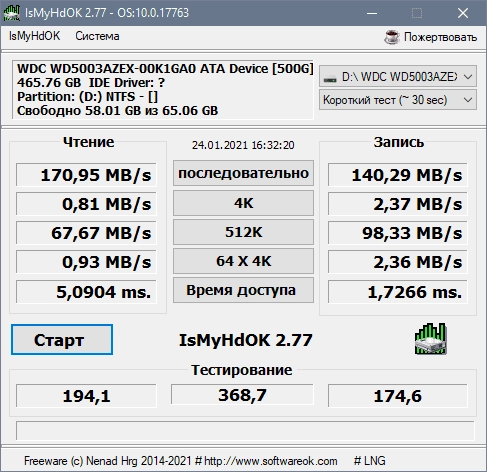The width and height of the screenshot is (487, 472).
Task: Click the green hard drive logo icon
Action: click(x=430, y=339)
